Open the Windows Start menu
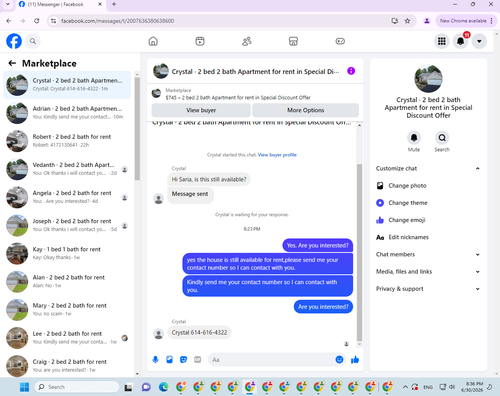The width and height of the screenshot is (500, 396). click(x=24, y=387)
